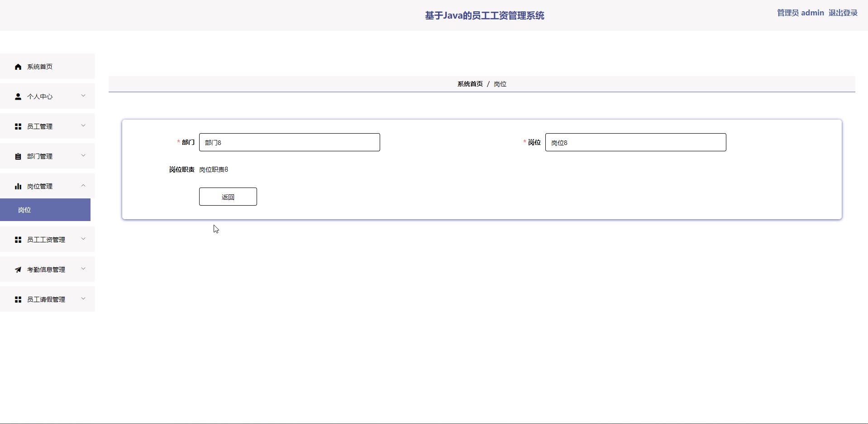The height and width of the screenshot is (424, 868).
Task: Click the home icon beside 系统首页
Action: (x=18, y=67)
